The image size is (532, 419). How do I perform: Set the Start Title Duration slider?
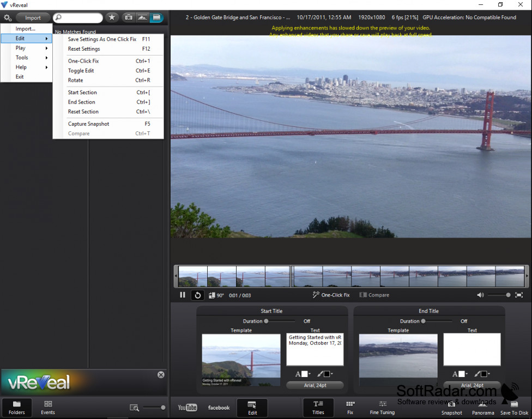(280, 321)
